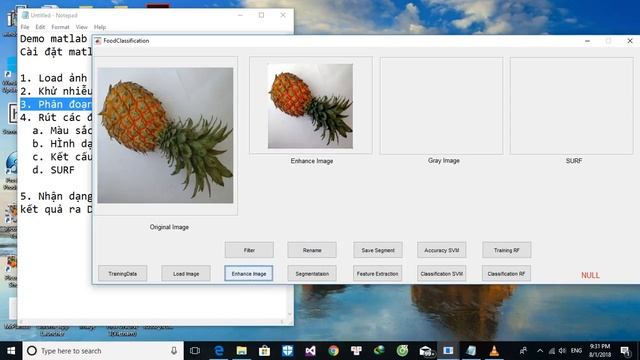The height and width of the screenshot is (360, 640).
Task: Click the Segmentation button
Action: (312, 273)
